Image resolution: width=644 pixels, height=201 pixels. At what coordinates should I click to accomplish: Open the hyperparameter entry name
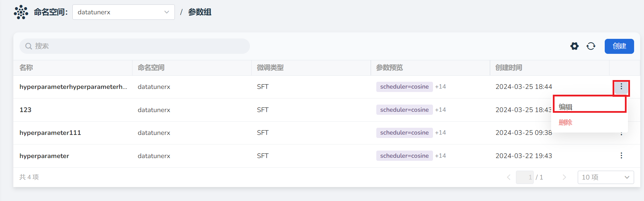[44, 156]
